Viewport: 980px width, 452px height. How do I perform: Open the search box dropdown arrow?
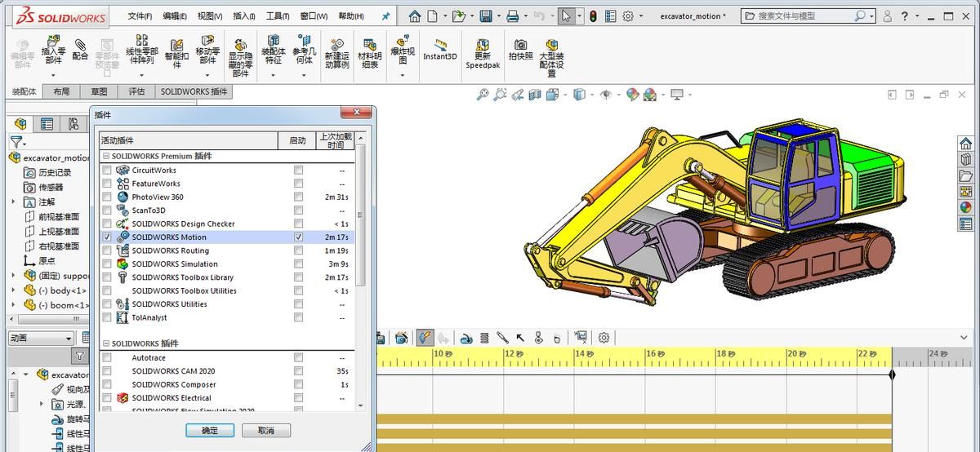[872, 16]
